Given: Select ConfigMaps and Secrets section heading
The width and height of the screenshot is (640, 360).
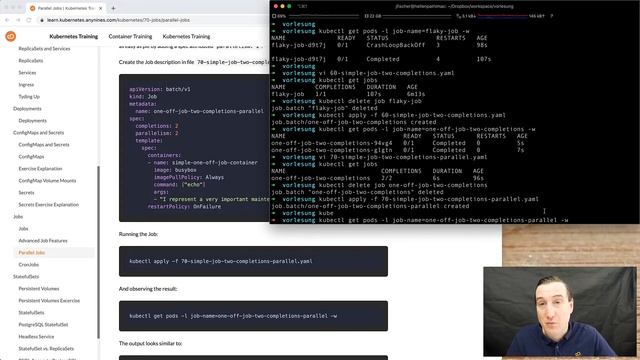Looking at the screenshot, I should coord(38,133).
